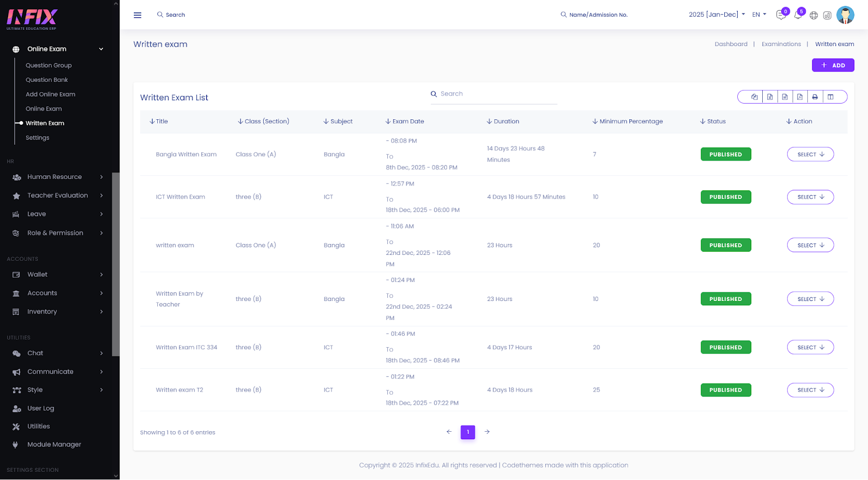Screen dimensions: 868x480
Task: Follow the Examinations breadcrumb link
Action: tap(781, 44)
